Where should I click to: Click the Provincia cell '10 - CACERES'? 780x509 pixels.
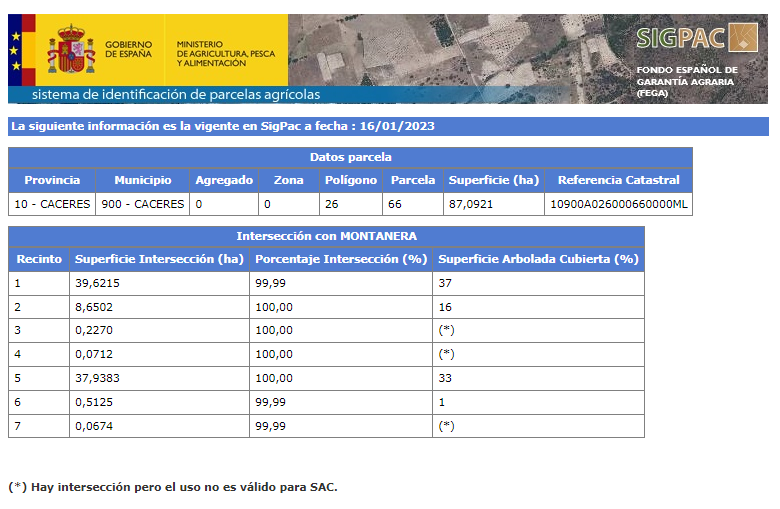pos(52,204)
